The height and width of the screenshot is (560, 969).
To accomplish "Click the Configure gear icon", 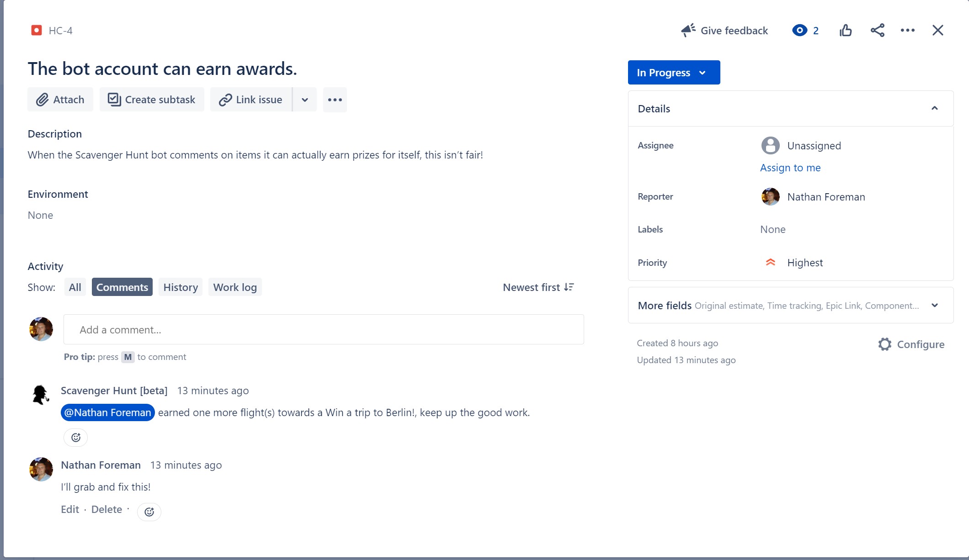I will (x=885, y=344).
